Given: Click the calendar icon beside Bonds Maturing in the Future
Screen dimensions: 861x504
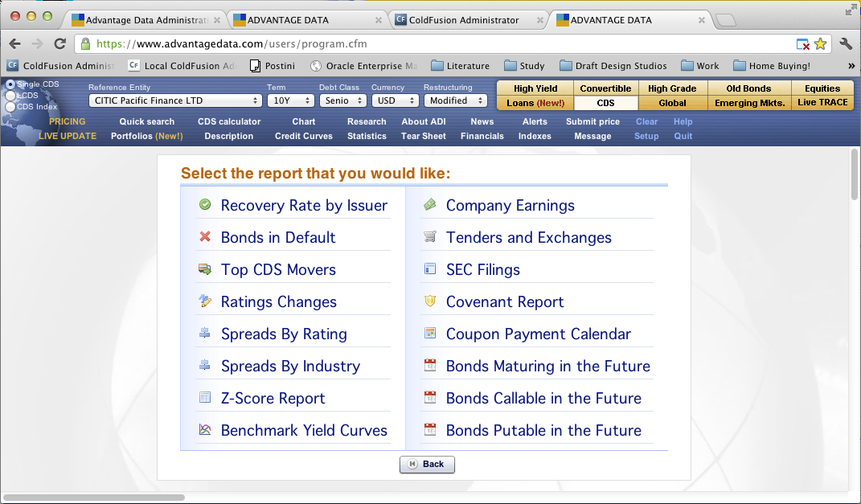Looking at the screenshot, I should point(430,365).
